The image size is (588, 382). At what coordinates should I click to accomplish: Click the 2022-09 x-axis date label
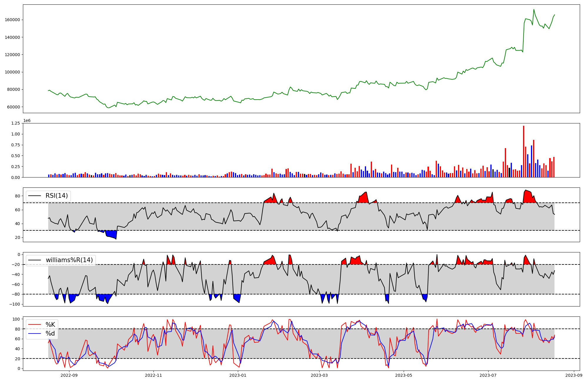tap(69, 375)
